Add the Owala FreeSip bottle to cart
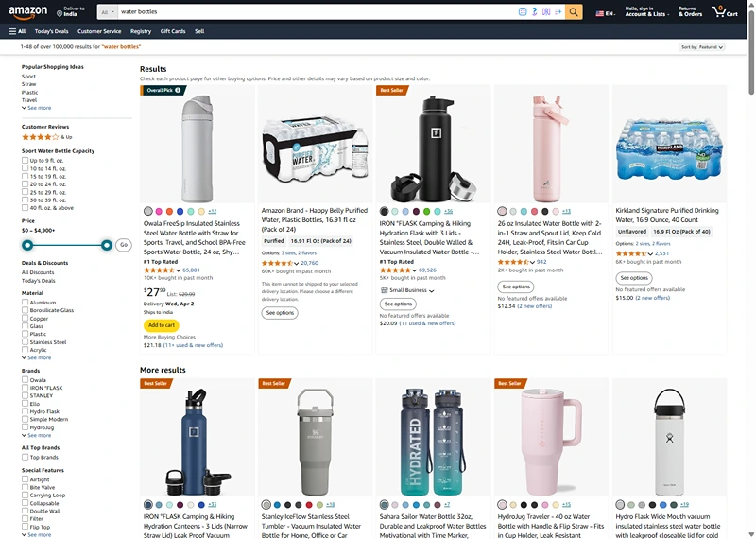 [x=161, y=325]
